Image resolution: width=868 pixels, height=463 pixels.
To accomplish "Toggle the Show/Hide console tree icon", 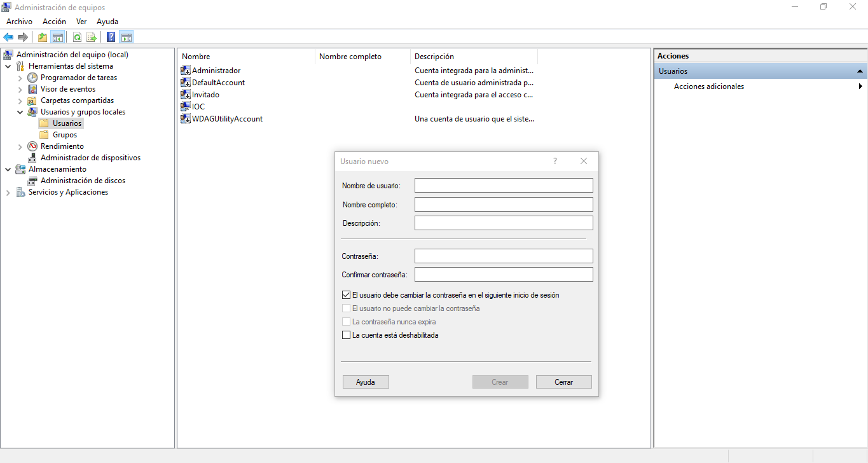I will click(58, 37).
